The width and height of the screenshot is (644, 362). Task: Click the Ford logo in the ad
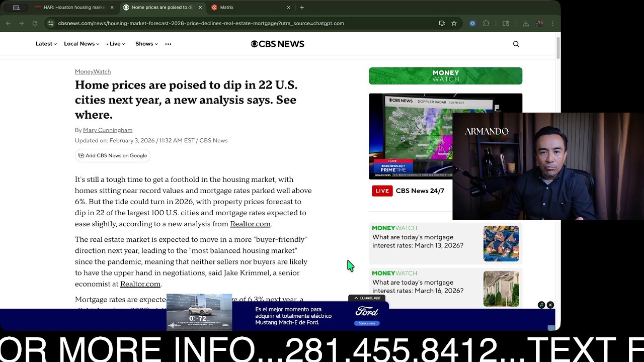[367, 312]
